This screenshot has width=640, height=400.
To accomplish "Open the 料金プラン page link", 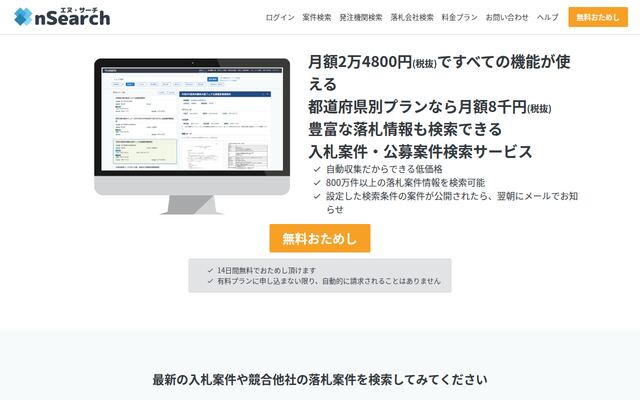I will 459,17.
